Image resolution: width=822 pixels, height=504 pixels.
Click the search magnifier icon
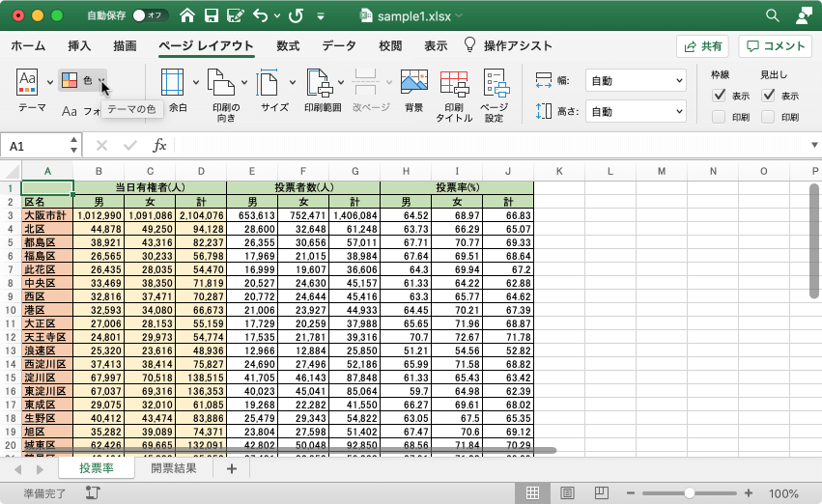(772, 15)
